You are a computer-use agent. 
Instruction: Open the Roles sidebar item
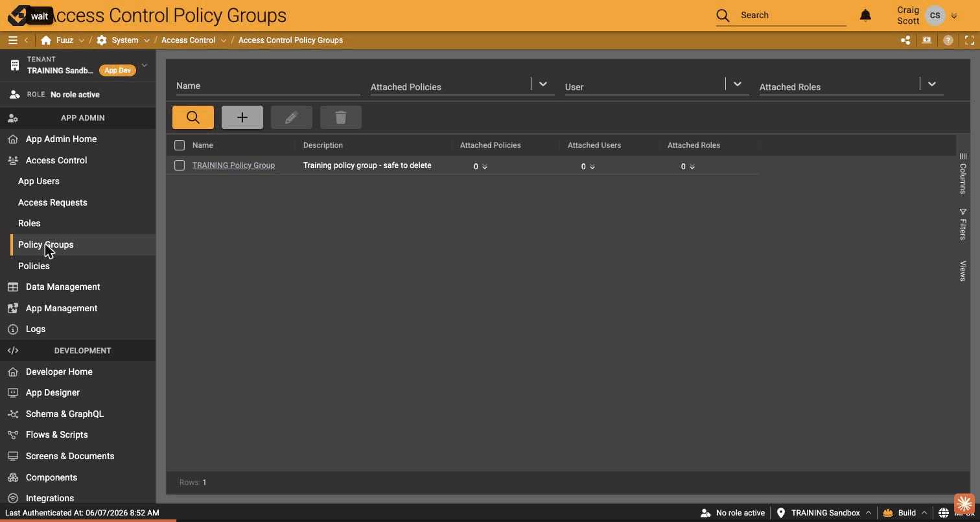pos(29,223)
